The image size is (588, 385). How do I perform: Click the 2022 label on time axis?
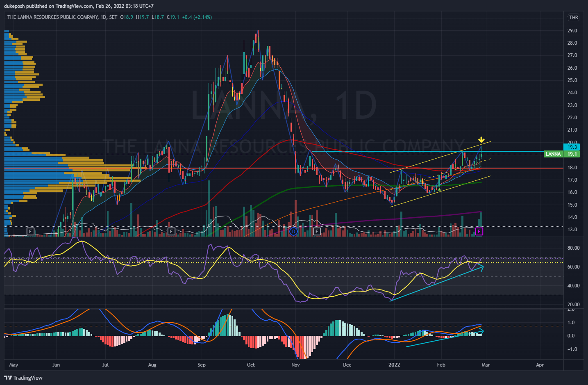[x=394, y=365]
